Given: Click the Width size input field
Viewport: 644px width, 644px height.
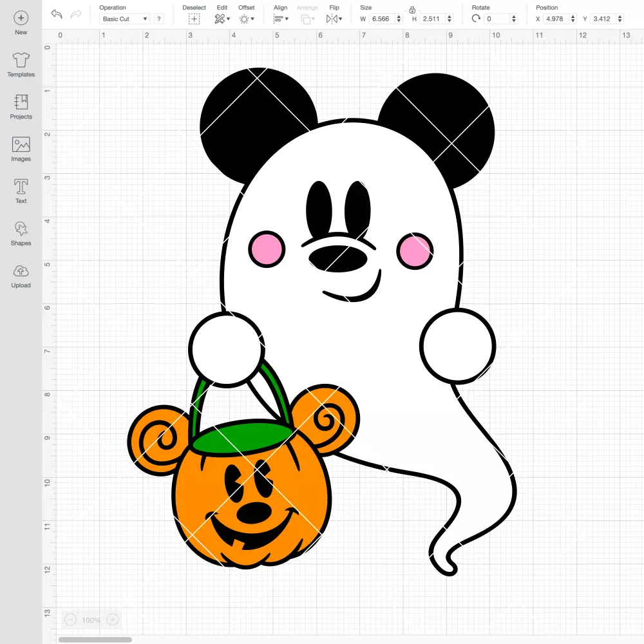Looking at the screenshot, I should pyautogui.click(x=382, y=19).
